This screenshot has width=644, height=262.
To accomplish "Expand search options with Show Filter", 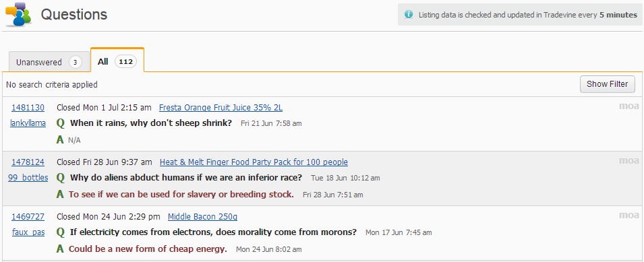I will point(607,84).
